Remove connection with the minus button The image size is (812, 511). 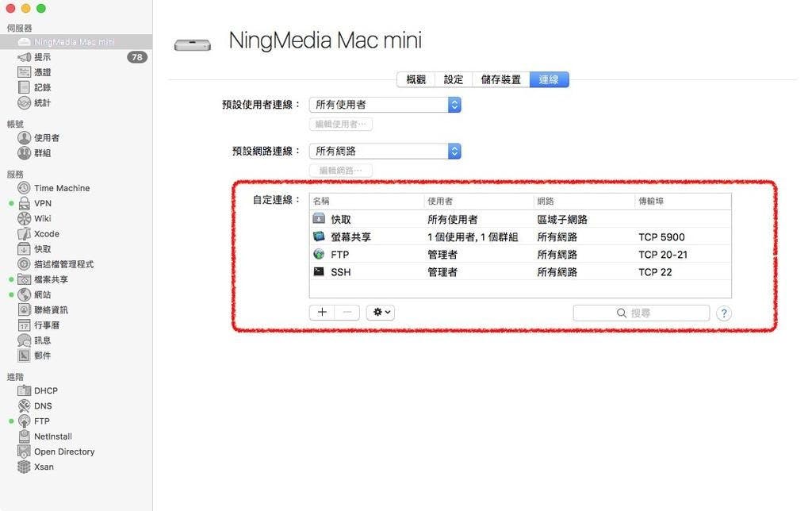pyautogui.click(x=347, y=312)
